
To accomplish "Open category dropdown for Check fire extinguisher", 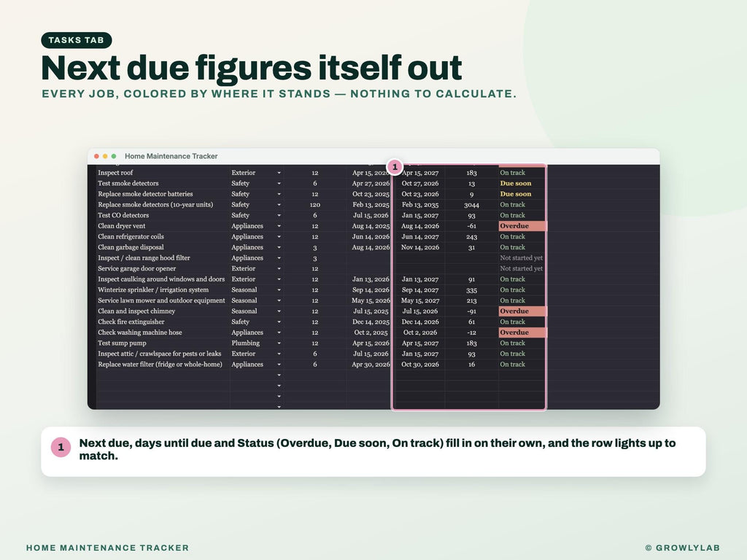I will [x=279, y=322].
